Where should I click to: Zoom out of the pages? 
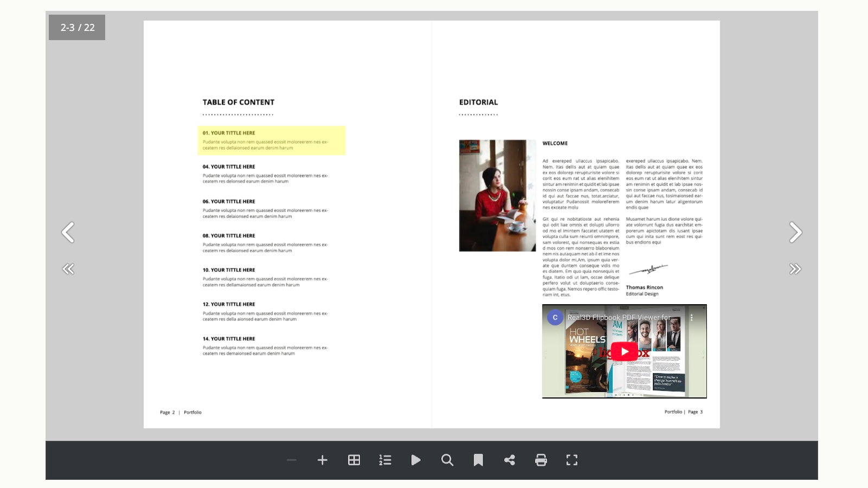click(291, 459)
